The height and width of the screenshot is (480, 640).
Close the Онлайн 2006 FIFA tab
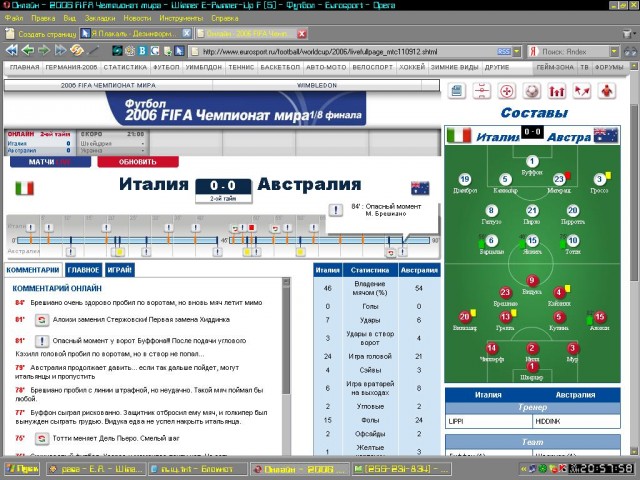pos(302,34)
